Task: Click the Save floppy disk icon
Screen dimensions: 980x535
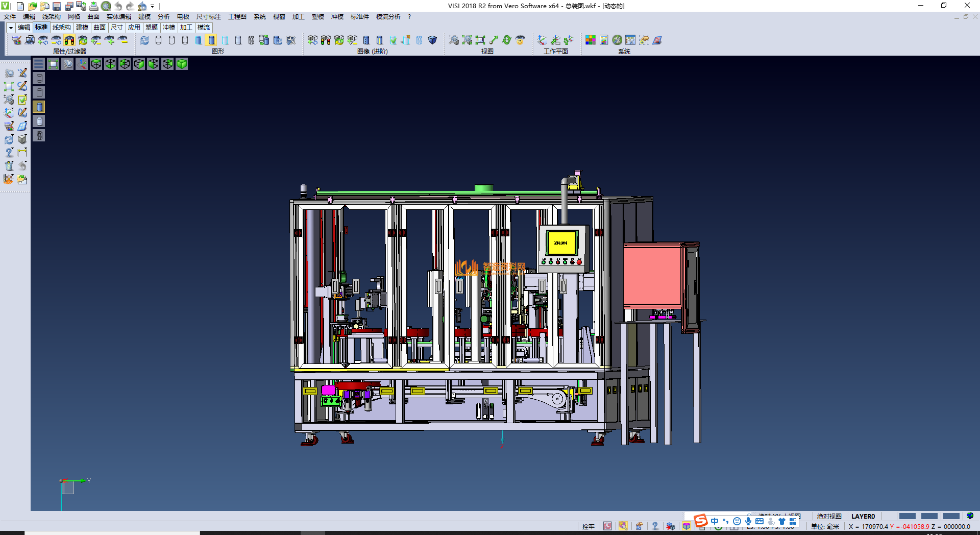Action: point(57,6)
